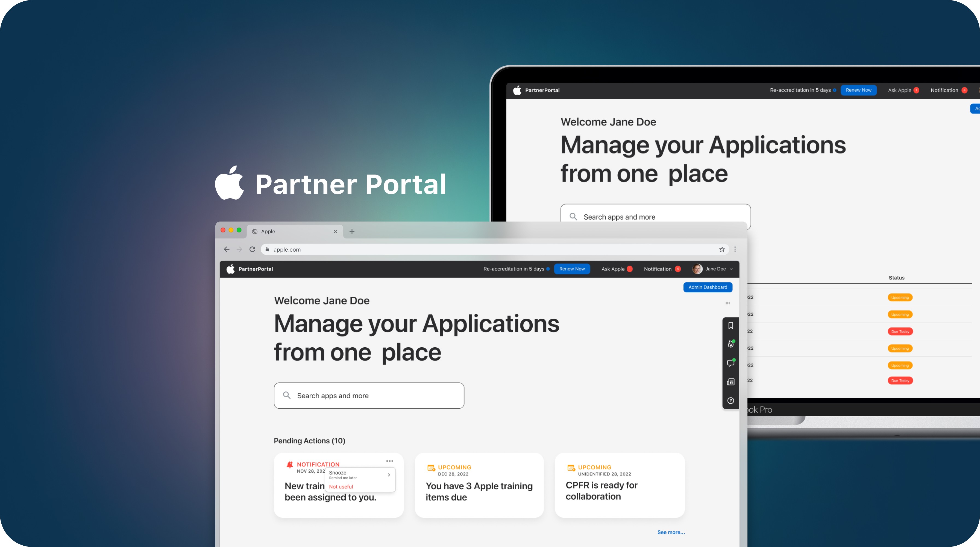Click the bell icon on the Notification card
980x547 pixels.
click(290, 464)
